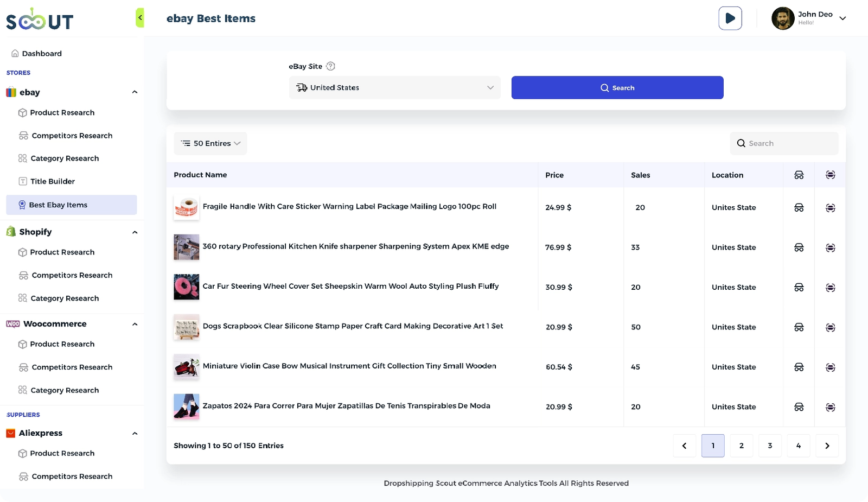This screenshot has width=868, height=502.
Task: Open Title Builder tool
Action: coord(47,181)
